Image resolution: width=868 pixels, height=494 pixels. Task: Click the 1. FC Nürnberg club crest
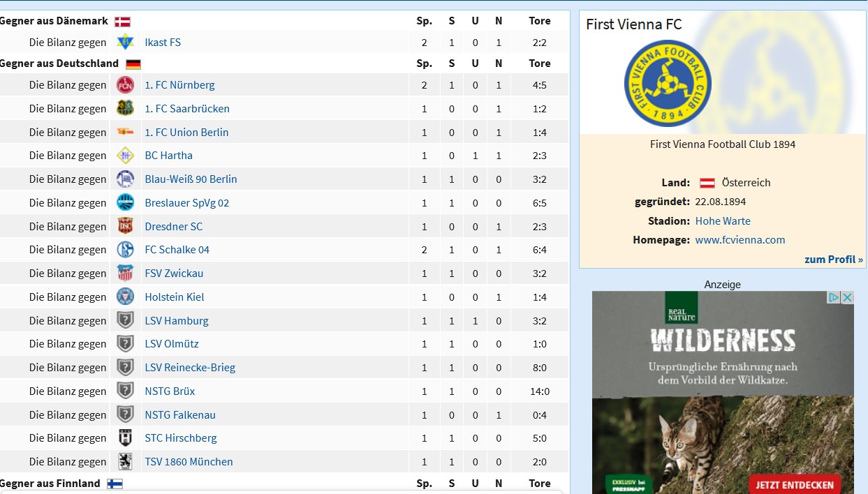[x=125, y=85]
